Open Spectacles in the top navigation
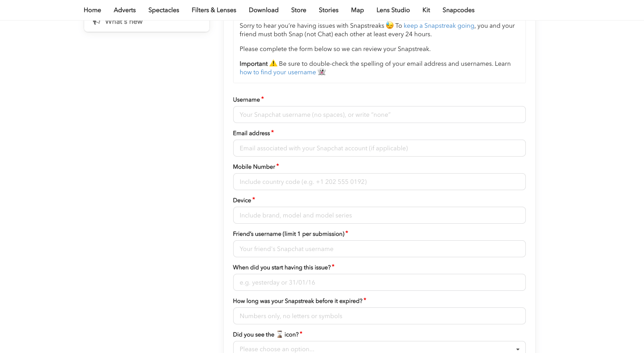The image size is (644, 353). 164,10
